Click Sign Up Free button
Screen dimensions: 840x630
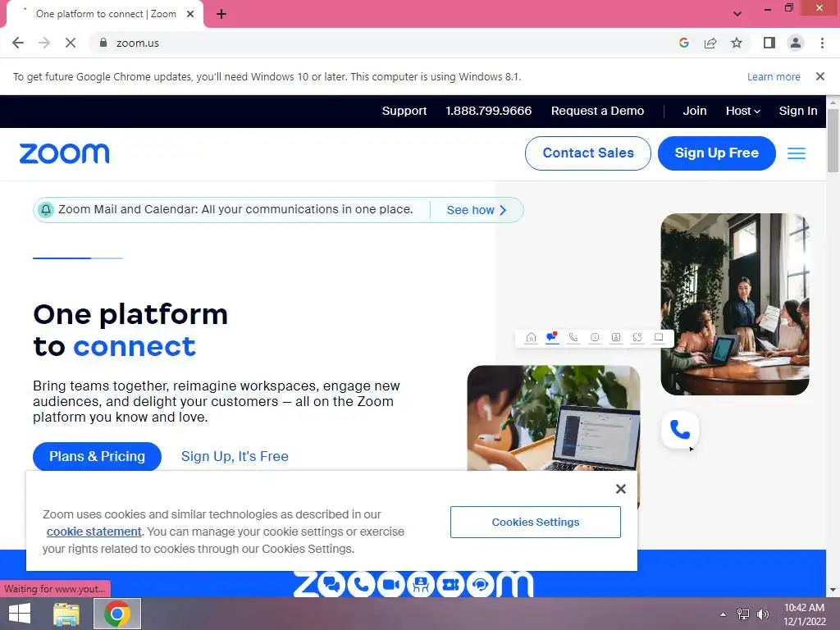pos(717,153)
